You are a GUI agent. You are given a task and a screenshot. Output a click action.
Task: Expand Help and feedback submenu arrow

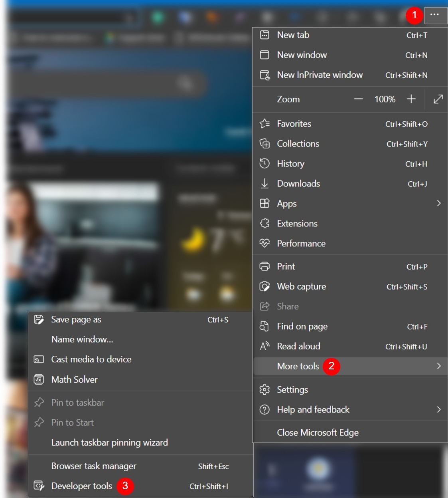point(439,410)
